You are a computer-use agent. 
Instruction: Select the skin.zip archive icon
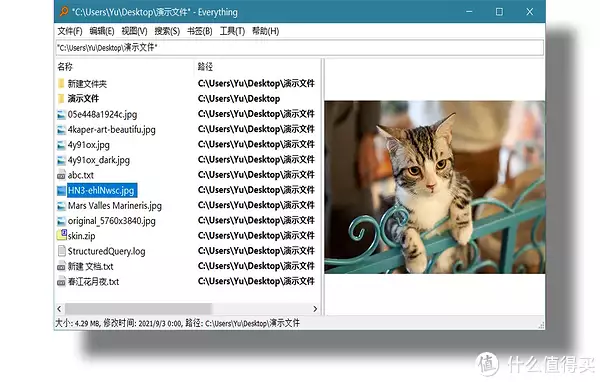pos(62,235)
